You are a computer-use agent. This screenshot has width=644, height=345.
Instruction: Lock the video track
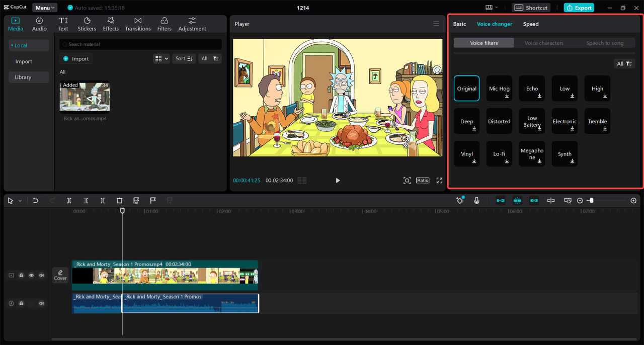[21, 276]
